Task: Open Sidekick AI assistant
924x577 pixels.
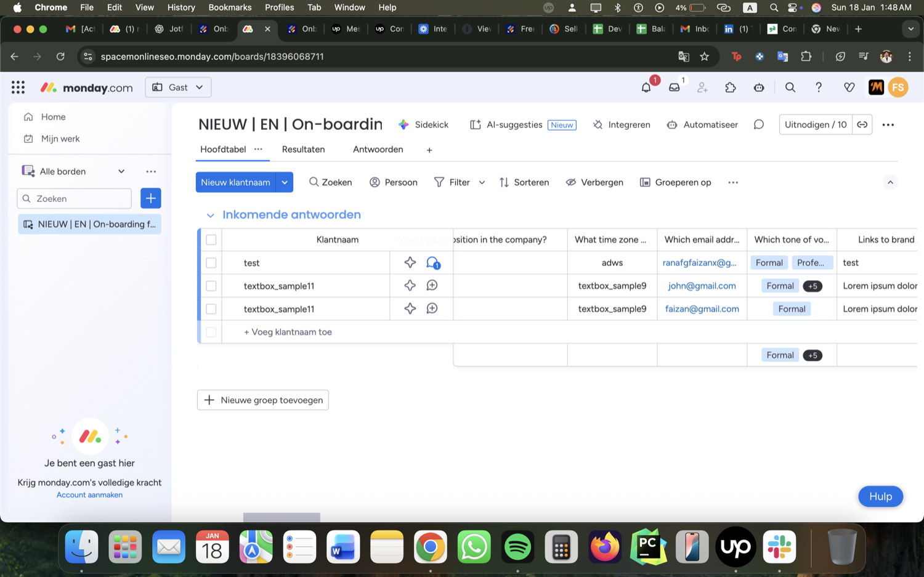Action: point(423,124)
